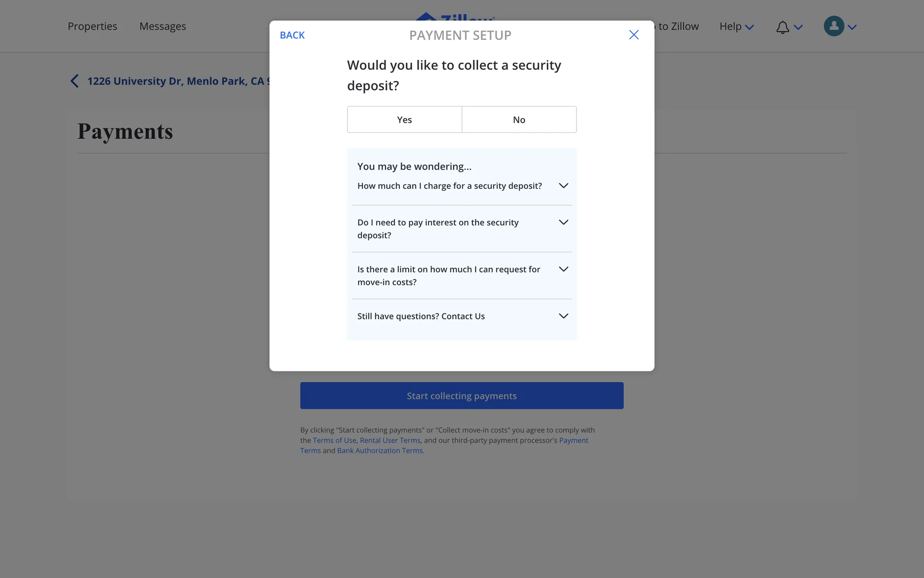924x578 pixels.
Task: Select No for collecting security deposit
Action: [519, 119]
